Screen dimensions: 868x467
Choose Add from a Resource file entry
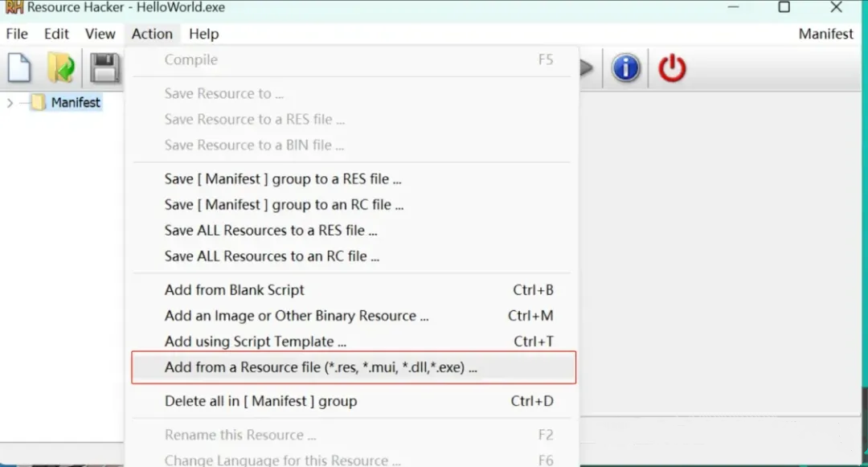(353, 367)
